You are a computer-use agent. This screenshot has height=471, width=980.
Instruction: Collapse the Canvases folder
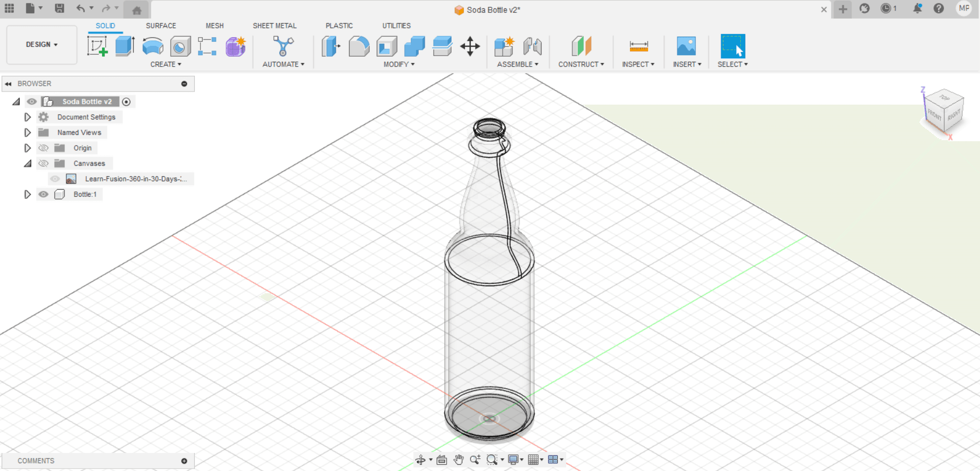coord(27,163)
